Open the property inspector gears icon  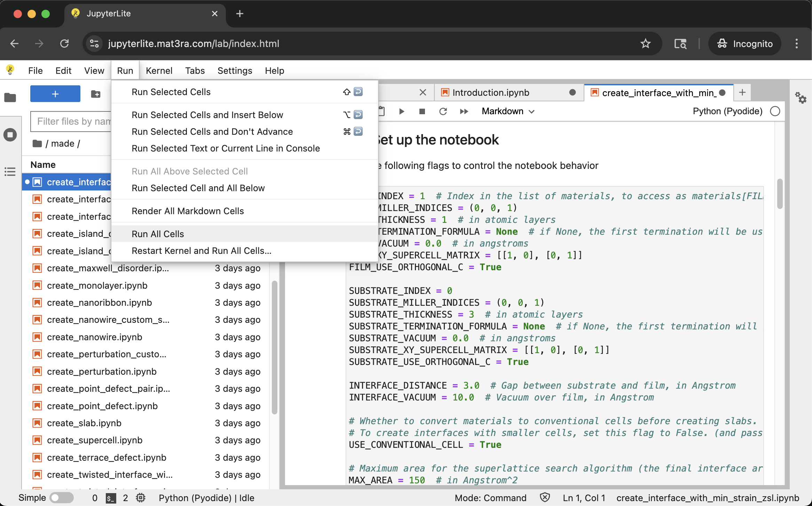coord(801,98)
